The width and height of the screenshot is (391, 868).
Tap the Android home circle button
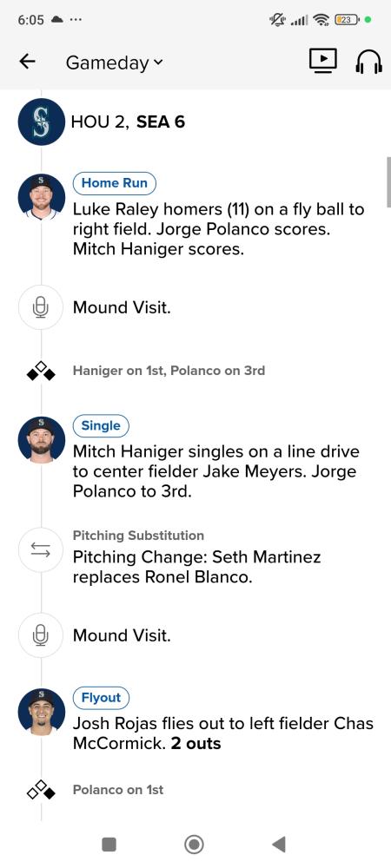pos(194,845)
